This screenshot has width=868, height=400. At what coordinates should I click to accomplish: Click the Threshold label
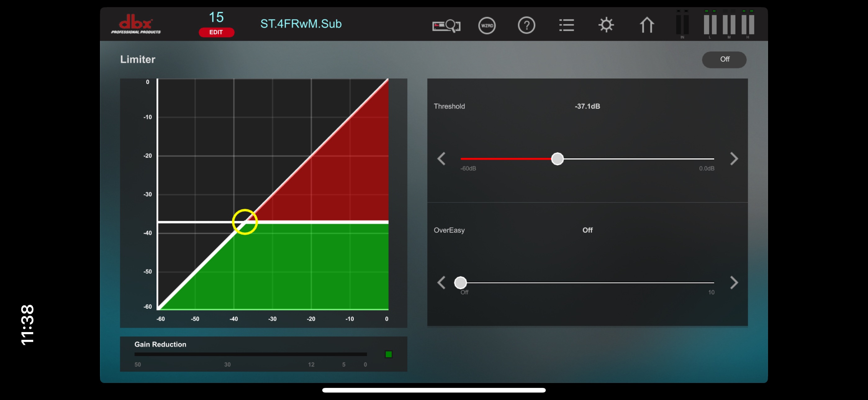coord(449,106)
